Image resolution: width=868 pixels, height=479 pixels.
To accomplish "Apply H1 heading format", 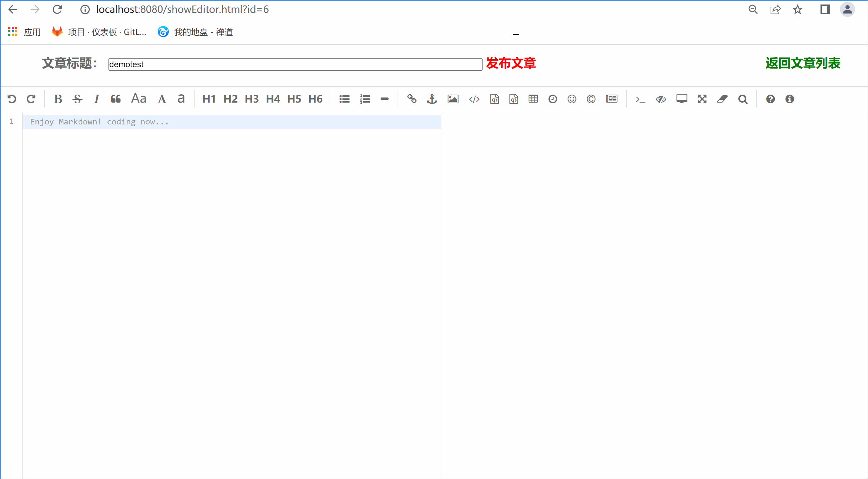I will pyautogui.click(x=209, y=99).
